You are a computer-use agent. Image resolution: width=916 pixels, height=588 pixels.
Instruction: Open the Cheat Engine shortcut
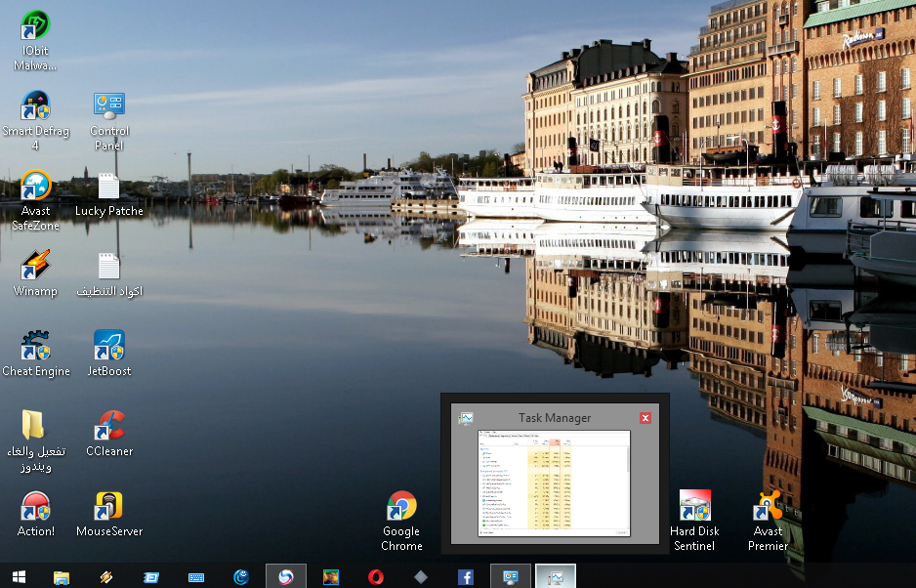(36, 346)
